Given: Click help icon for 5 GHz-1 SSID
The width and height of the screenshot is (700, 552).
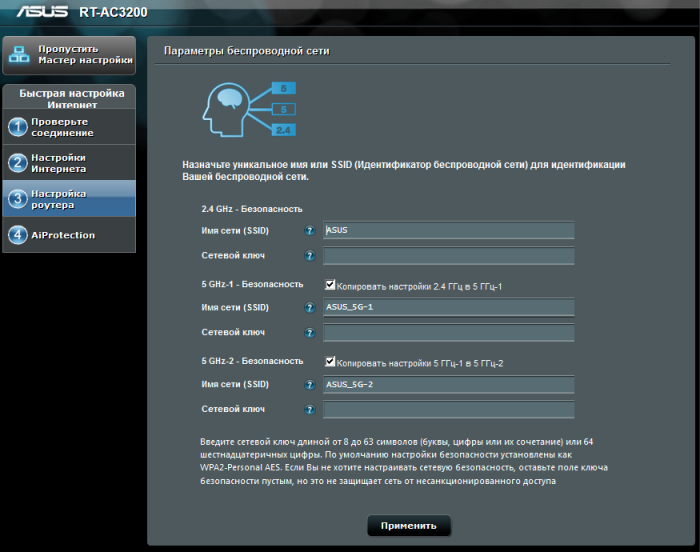Looking at the screenshot, I should pyautogui.click(x=309, y=307).
